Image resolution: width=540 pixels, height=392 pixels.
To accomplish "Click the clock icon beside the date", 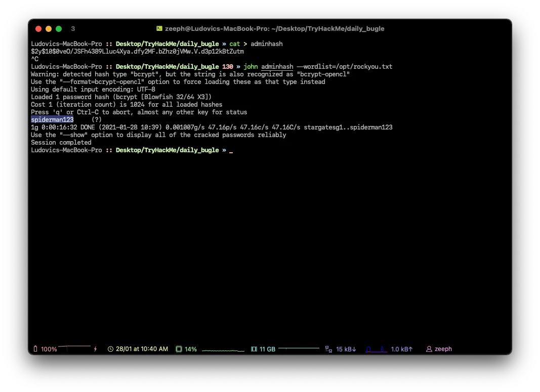I will [x=111, y=349].
